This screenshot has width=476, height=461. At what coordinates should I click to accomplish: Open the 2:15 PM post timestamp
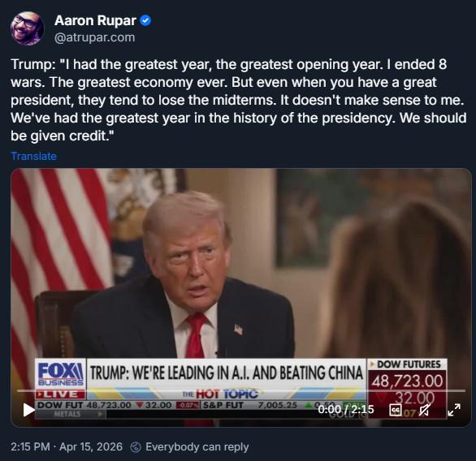(30, 446)
